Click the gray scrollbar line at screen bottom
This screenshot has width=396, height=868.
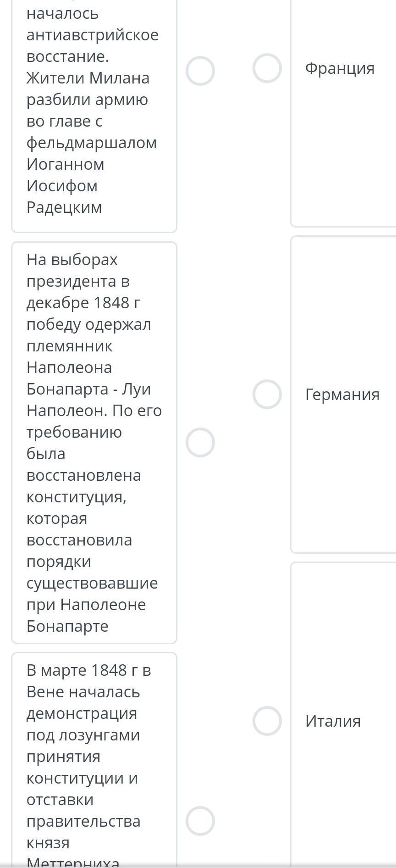coord(198,866)
